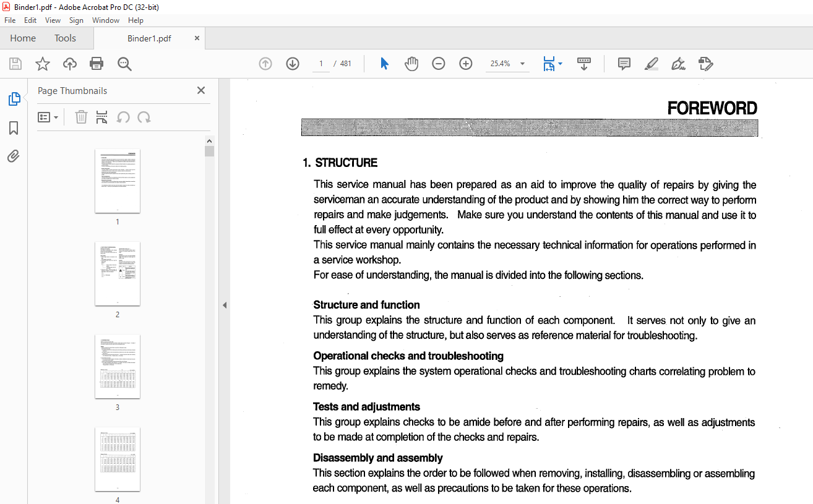The width and height of the screenshot is (813, 504).
Task: Select page 2 thumbnail
Action: coord(118,273)
